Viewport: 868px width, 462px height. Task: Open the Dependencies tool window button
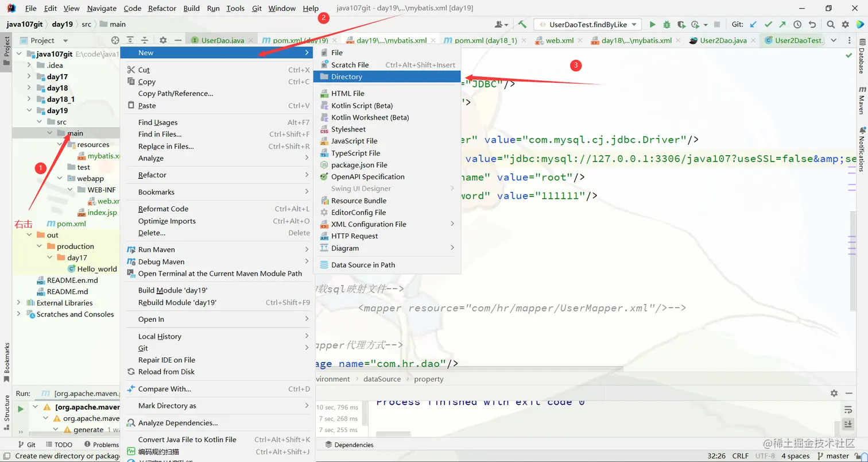(349, 444)
